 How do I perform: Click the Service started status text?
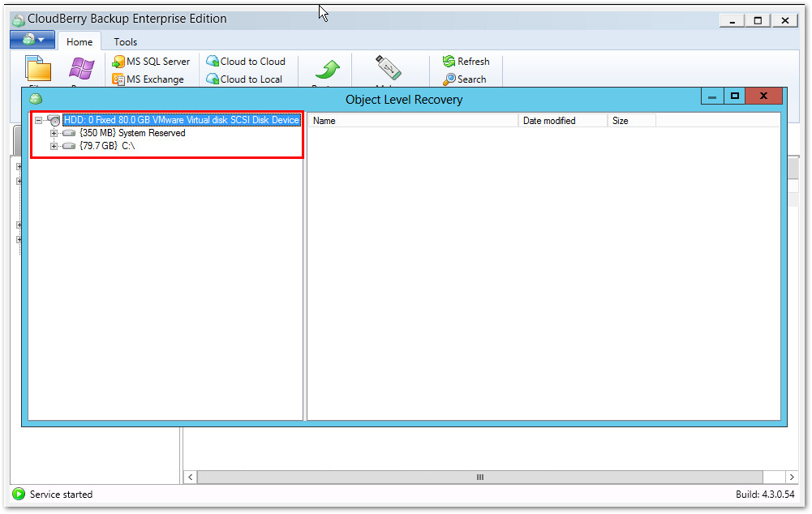[61, 495]
